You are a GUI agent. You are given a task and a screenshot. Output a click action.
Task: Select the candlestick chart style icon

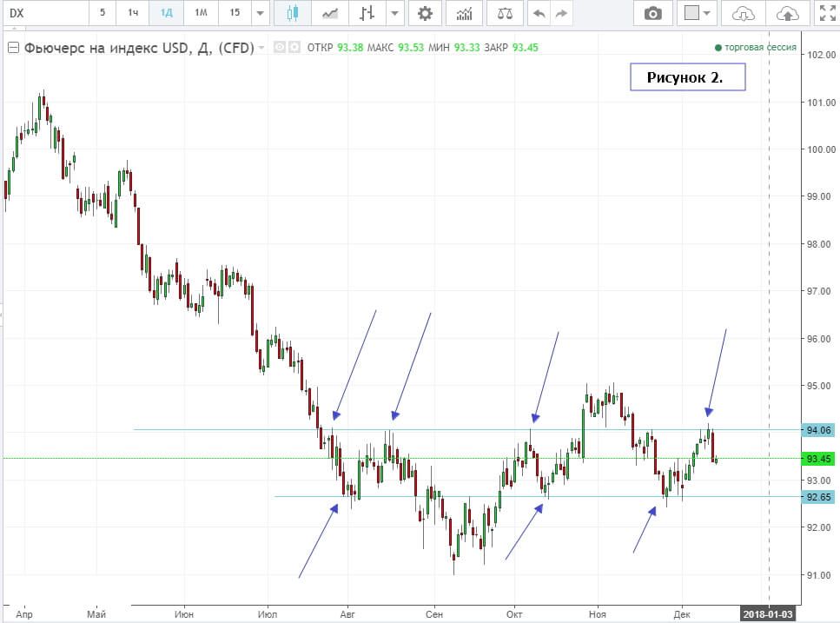pos(291,14)
